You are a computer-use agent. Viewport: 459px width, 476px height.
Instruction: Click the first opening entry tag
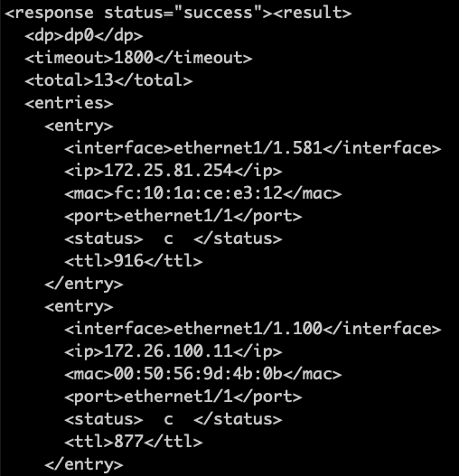point(79,126)
